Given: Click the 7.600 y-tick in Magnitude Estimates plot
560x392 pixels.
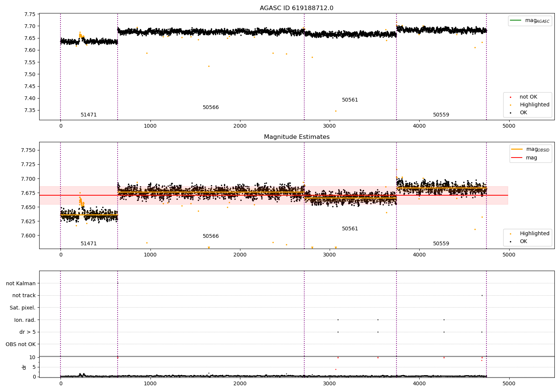Looking at the screenshot, I should click(x=28, y=236).
